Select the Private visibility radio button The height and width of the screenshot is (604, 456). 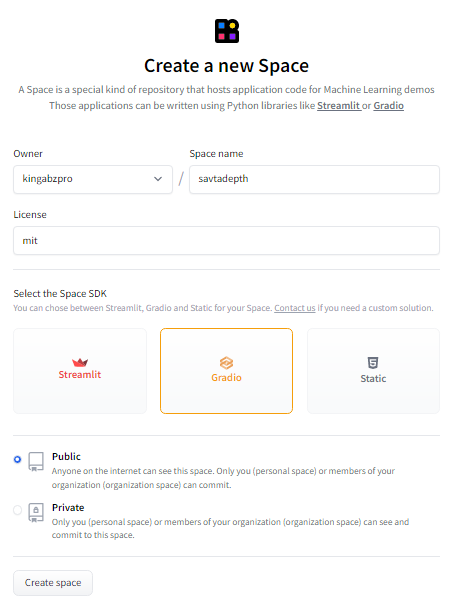coord(17,510)
